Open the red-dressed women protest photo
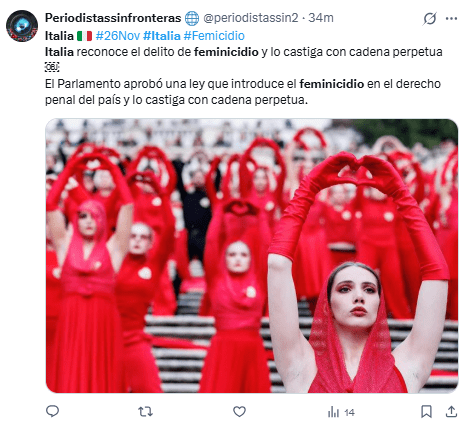This screenshot has height=427, width=466. coord(252,256)
